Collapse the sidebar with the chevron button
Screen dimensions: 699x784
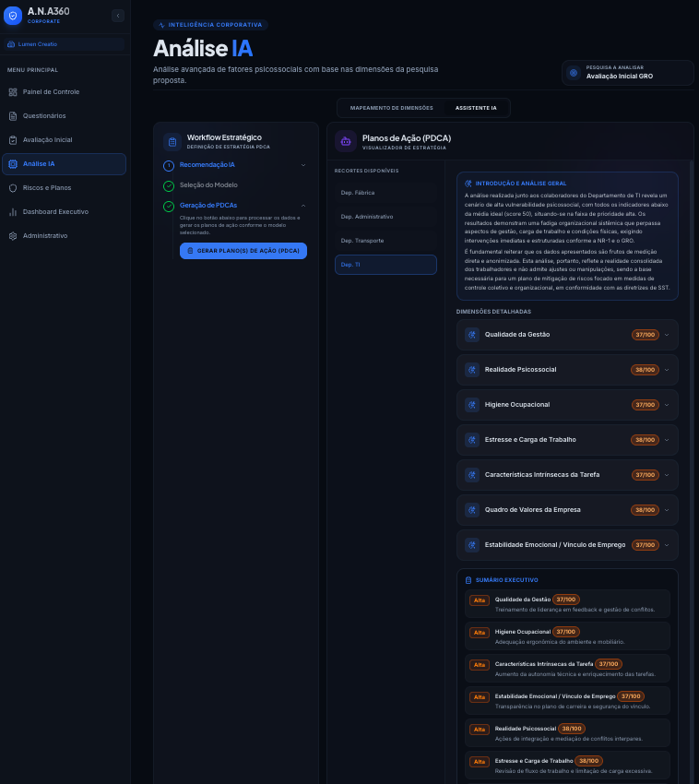(118, 16)
